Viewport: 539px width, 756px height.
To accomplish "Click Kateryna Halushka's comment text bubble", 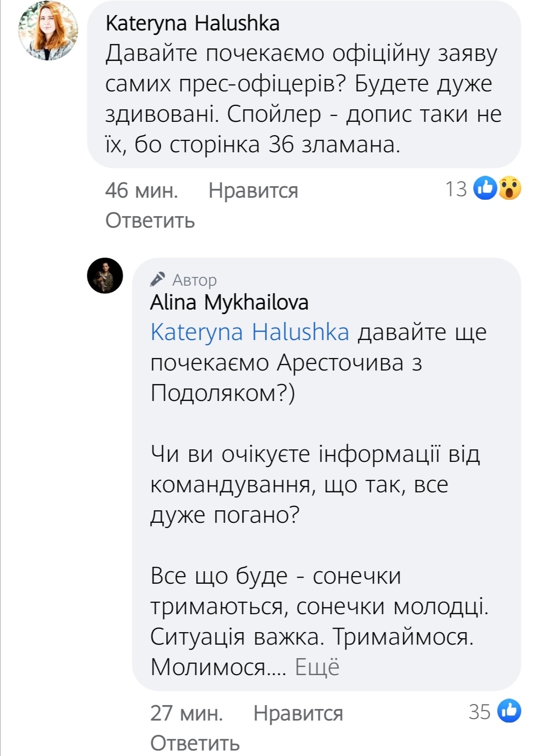I will pos(303,100).
